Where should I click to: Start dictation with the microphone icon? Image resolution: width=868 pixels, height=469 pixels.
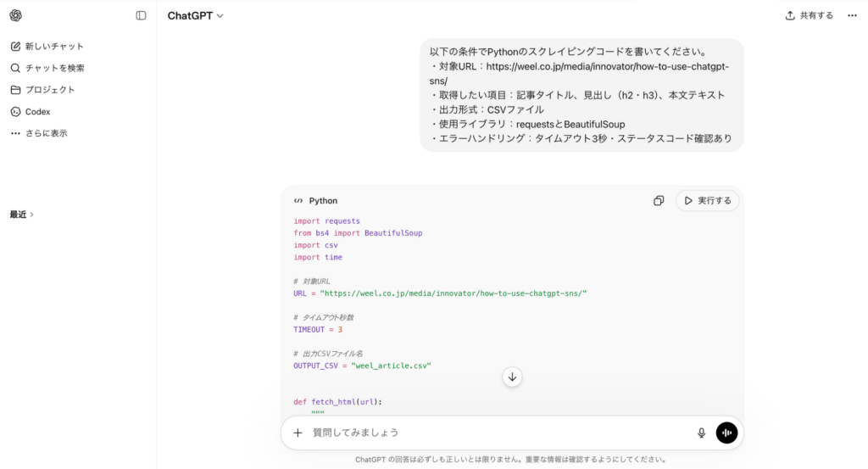(x=701, y=433)
